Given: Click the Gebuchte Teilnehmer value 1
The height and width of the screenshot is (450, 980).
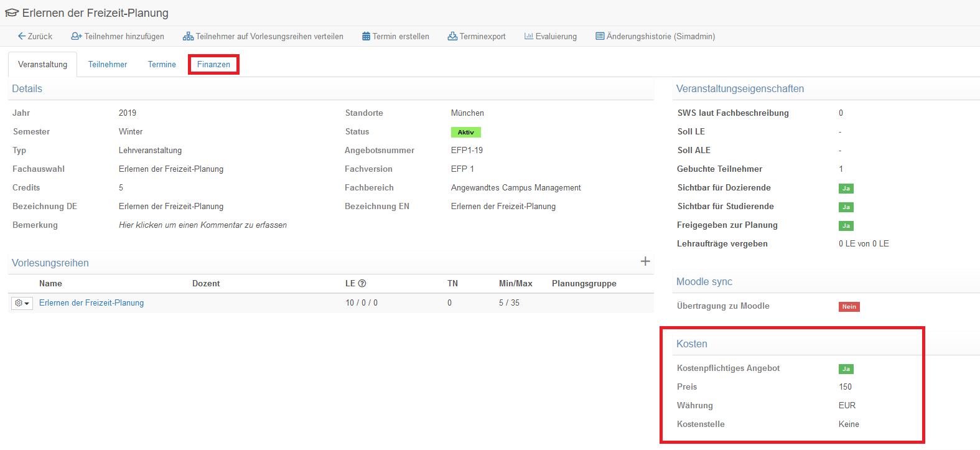Looking at the screenshot, I should click(x=841, y=169).
